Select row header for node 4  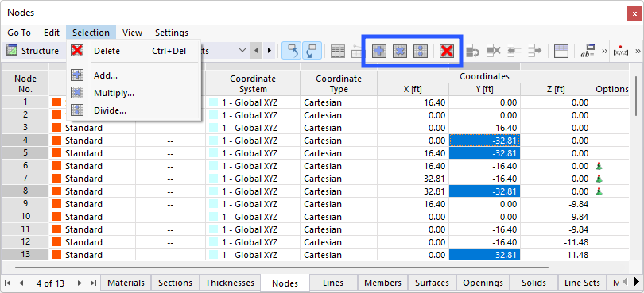(25, 141)
